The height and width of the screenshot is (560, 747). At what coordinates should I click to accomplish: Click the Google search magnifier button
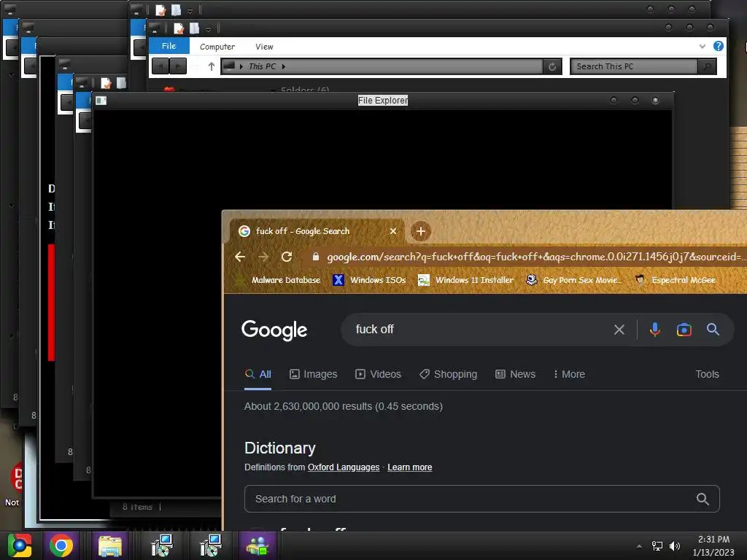coord(713,329)
